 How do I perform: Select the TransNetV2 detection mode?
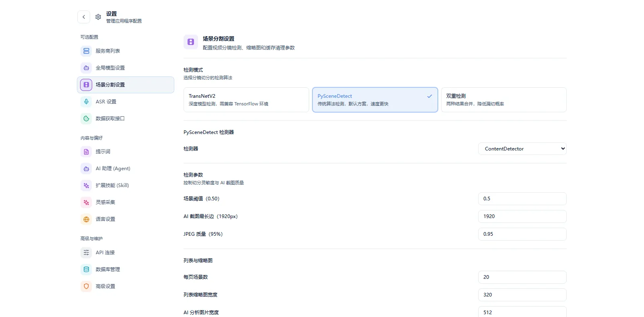pos(246,100)
